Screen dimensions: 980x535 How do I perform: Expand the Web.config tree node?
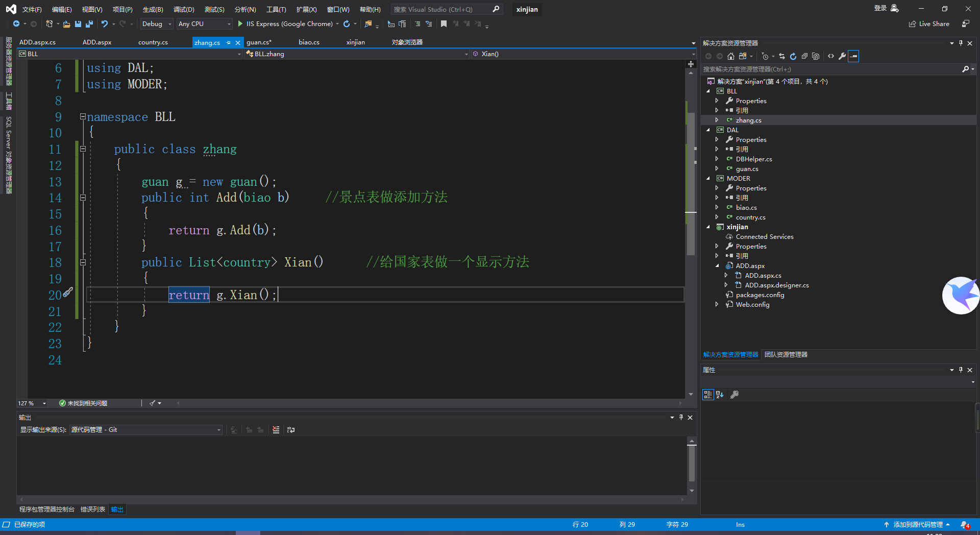click(x=717, y=305)
